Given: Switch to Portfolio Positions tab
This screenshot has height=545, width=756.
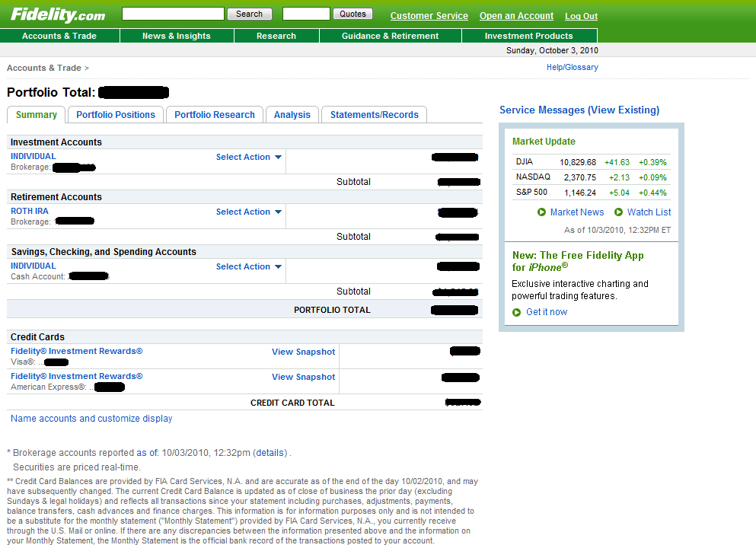Looking at the screenshot, I should click(x=116, y=115).
